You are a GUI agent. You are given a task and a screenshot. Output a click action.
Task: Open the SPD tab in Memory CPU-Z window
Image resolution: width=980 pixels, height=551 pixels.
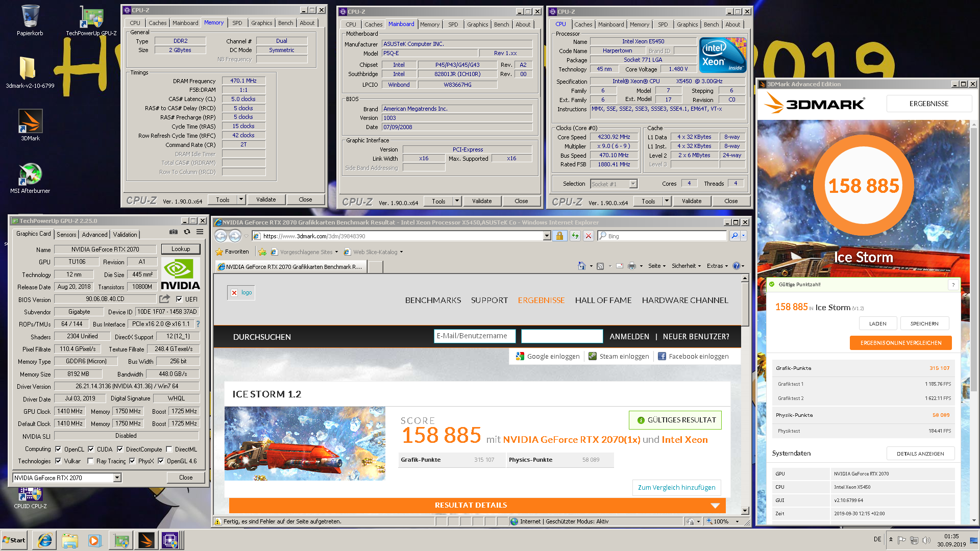(237, 23)
